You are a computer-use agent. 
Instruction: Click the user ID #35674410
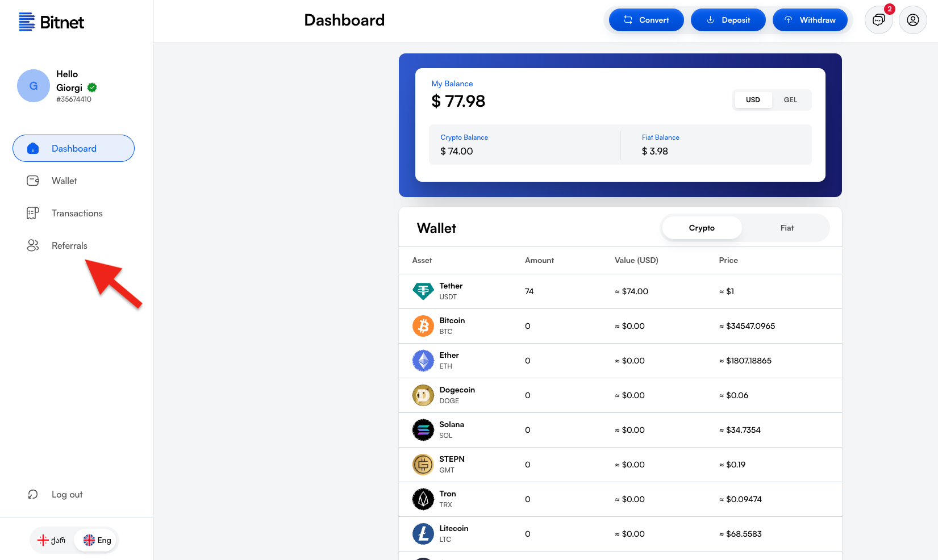click(x=74, y=99)
